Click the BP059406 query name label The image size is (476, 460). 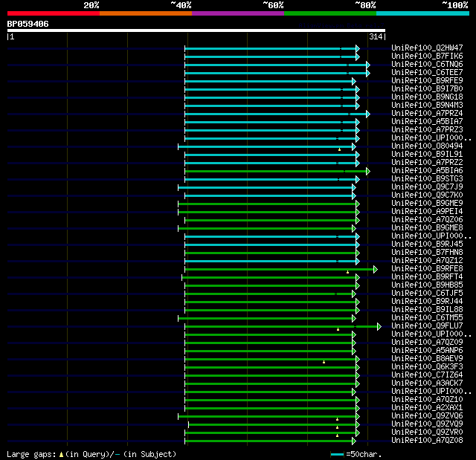[x=28, y=24]
